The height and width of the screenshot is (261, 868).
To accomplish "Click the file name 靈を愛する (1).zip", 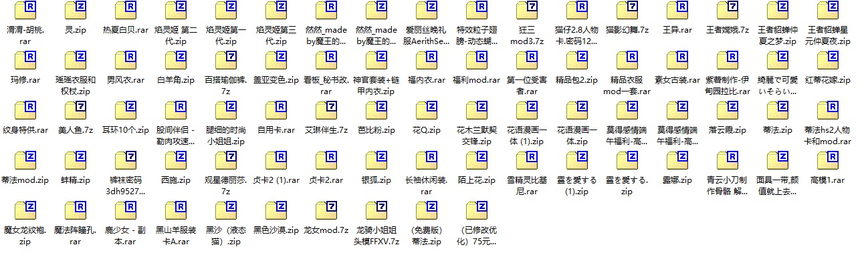I will (x=577, y=186).
